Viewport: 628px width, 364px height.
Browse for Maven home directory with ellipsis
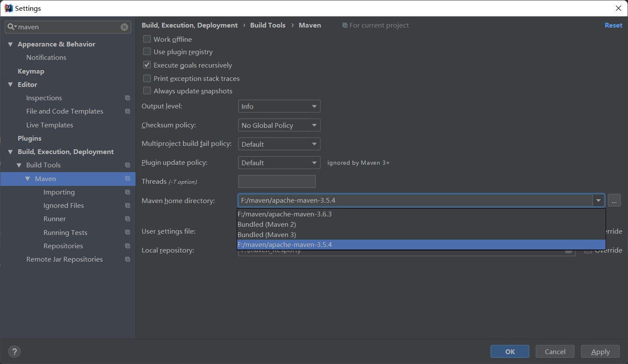point(614,201)
